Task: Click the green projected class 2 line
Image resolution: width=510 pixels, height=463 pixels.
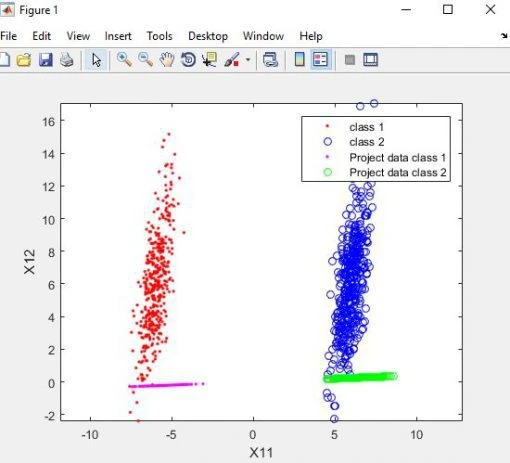Action: 360,377
